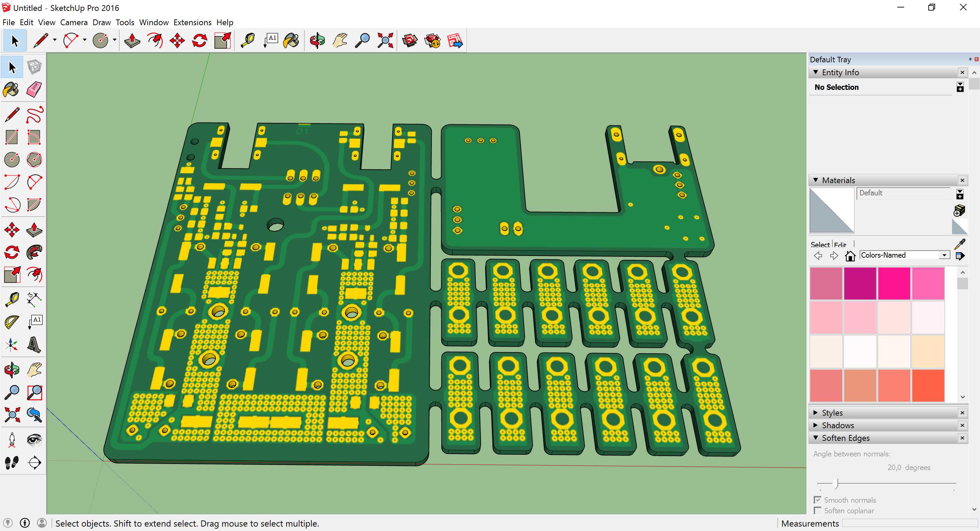
Task: Click the default material preview thumbnail
Action: [832, 210]
